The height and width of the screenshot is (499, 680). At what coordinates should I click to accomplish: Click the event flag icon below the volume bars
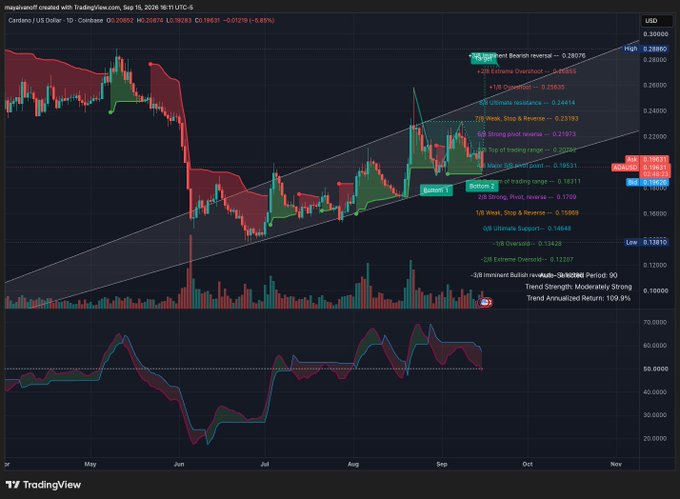pos(485,302)
